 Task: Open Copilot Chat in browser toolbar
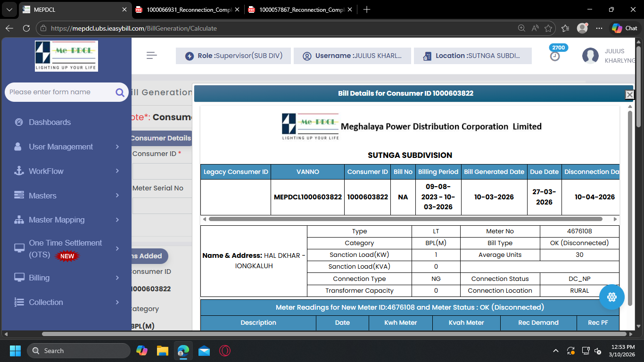(x=624, y=28)
